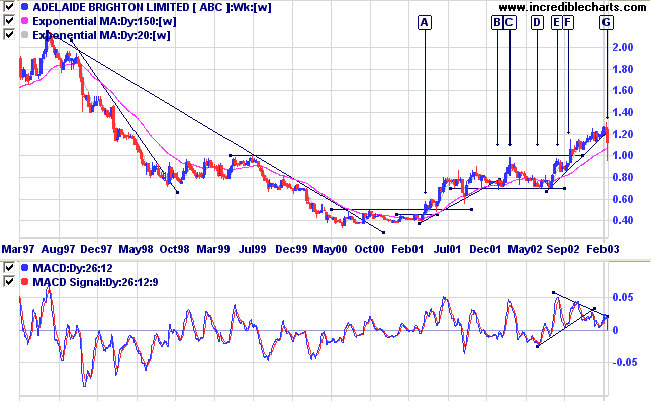Image resolution: width=651 pixels, height=406 pixels.
Task: Toggle the MACD Signal checkbox
Action: pyautogui.click(x=9, y=282)
